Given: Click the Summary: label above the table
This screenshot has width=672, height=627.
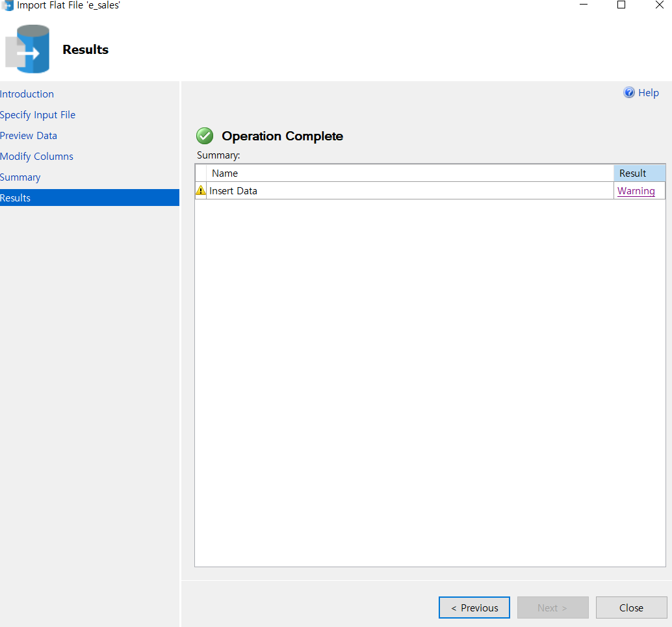Looking at the screenshot, I should [x=218, y=155].
